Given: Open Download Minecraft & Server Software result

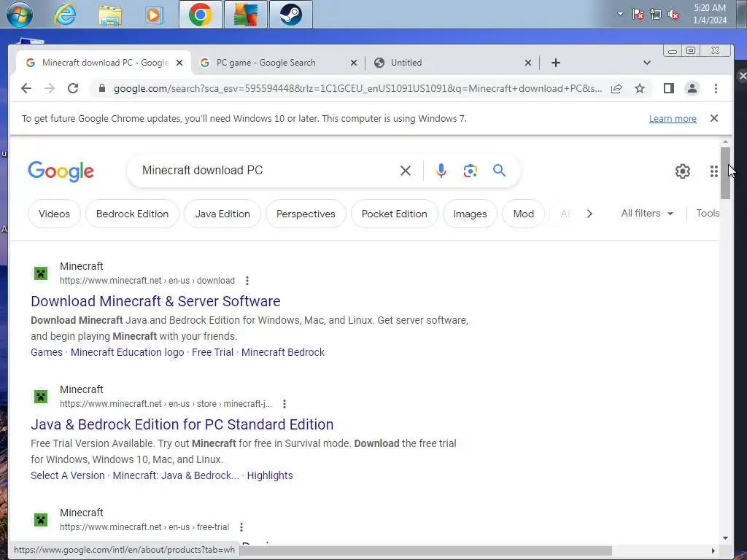Looking at the screenshot, I should coord(155,301).
